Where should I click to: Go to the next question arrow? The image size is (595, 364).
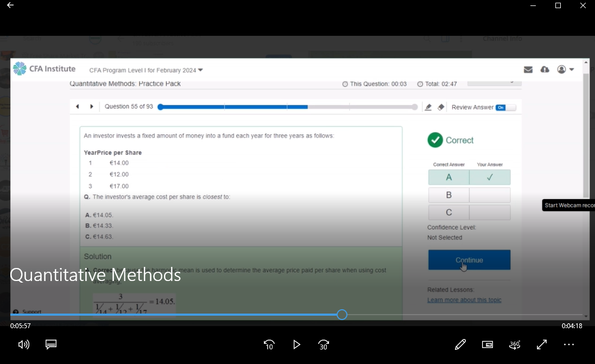point(92,107)
